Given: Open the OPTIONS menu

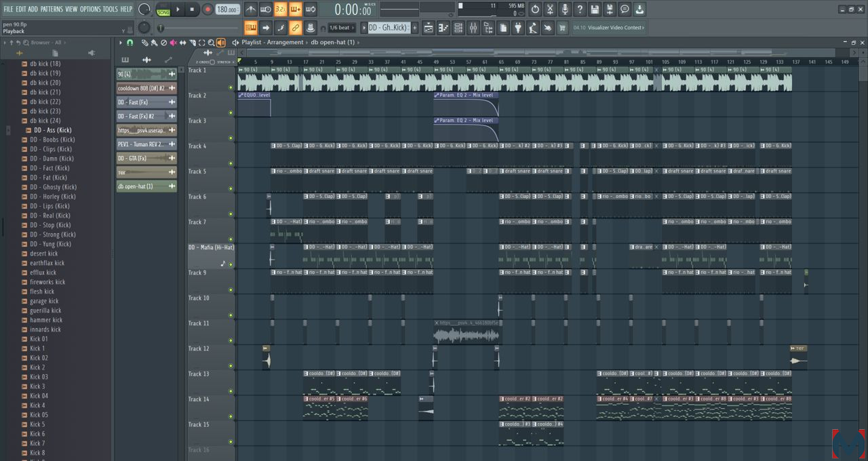Looking at the screenshot, I should 90,9.
